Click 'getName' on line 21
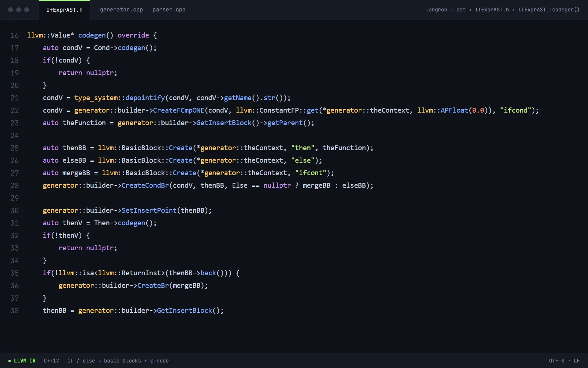 tap(238, 98)
